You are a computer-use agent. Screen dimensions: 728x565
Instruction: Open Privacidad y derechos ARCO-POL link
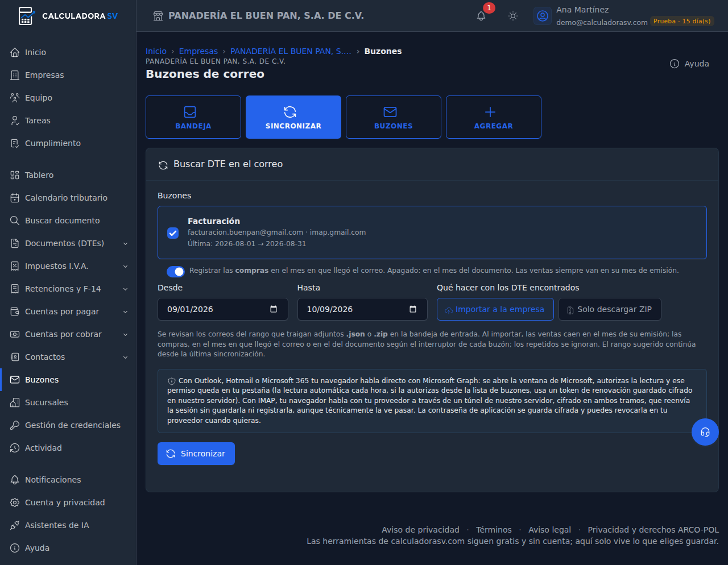pos(653,530)
